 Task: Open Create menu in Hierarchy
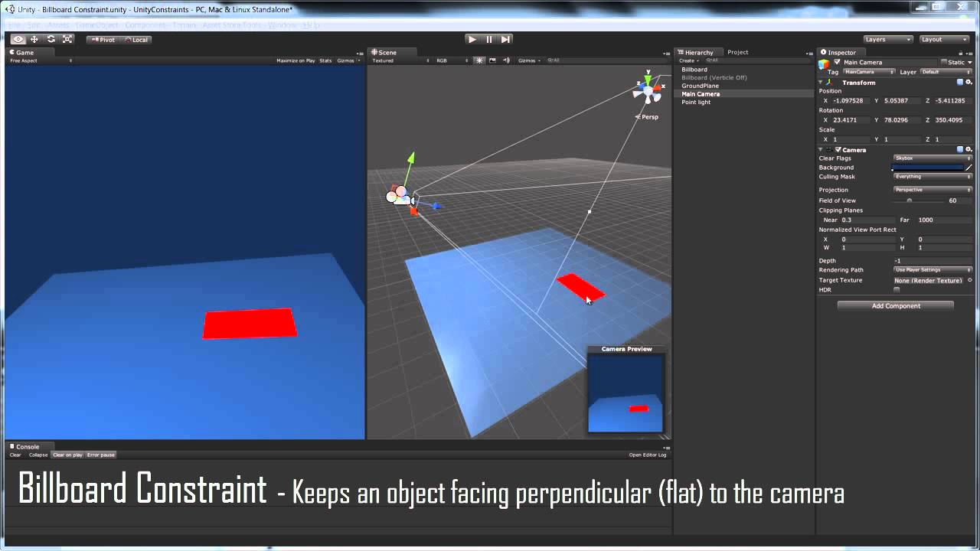[x=688, y=60]
